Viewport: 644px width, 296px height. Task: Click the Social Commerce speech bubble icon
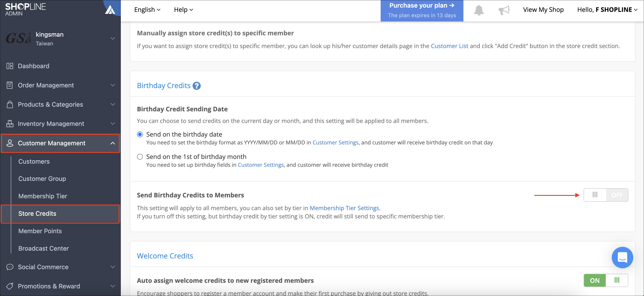pyautogui.click(x=10, y=267)
